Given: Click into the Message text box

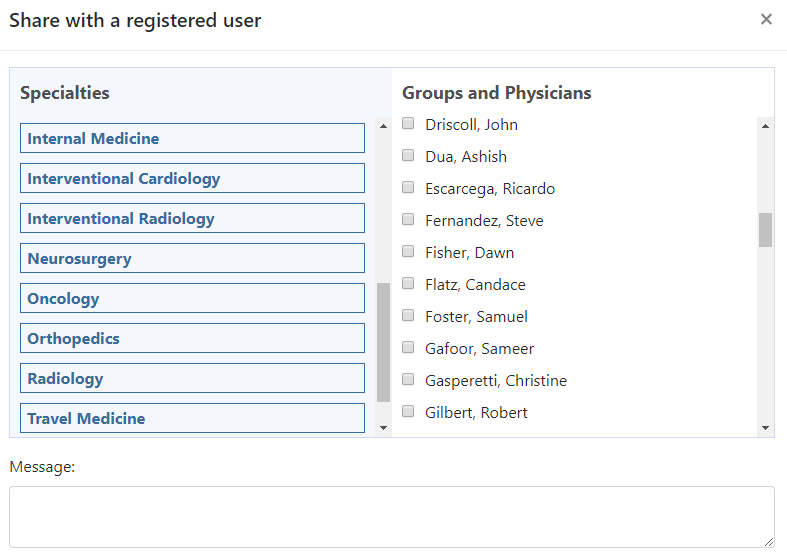Looking at the screenshot, I should 391,516.
